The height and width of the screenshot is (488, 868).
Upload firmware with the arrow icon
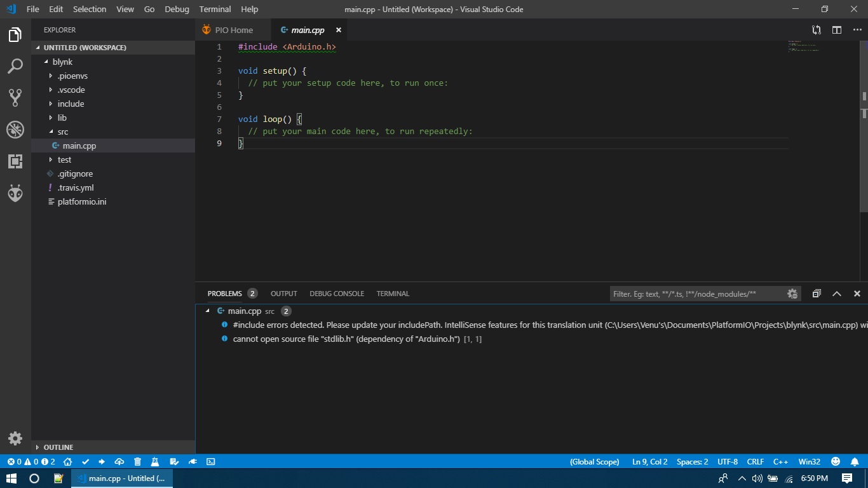[102, 462]
